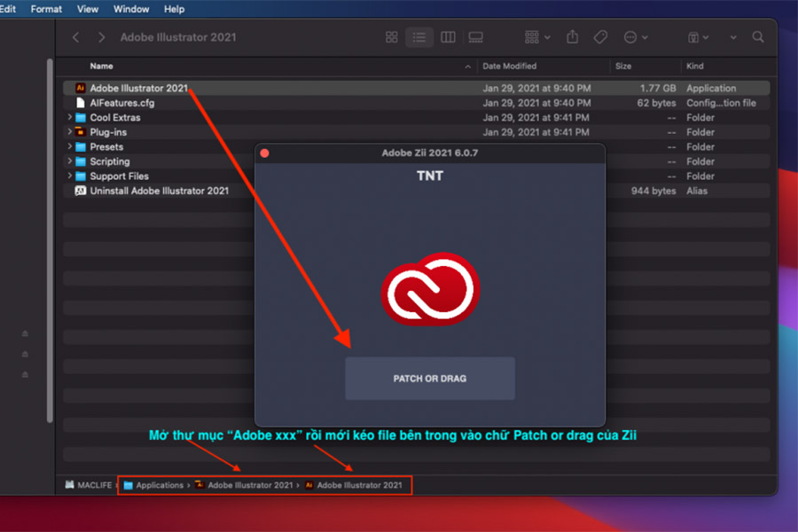Click the Share toolbar icon
The width and height of the screenshot is (798, 532).
pos(573,36)
